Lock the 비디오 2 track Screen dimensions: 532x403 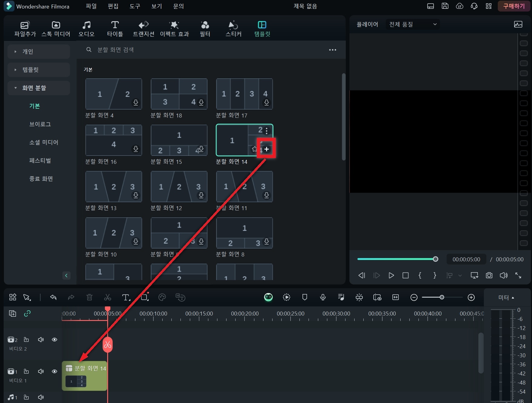26,339
